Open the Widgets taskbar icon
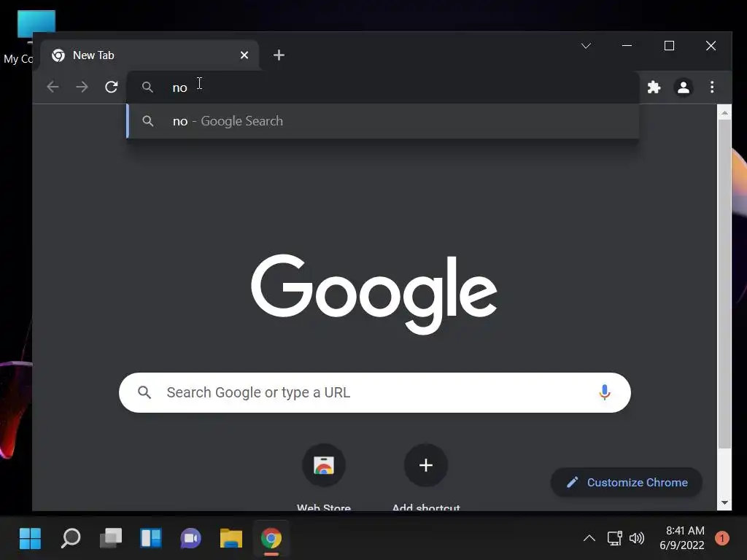This screenshot has height=560, width=747. tap(151, 539)
